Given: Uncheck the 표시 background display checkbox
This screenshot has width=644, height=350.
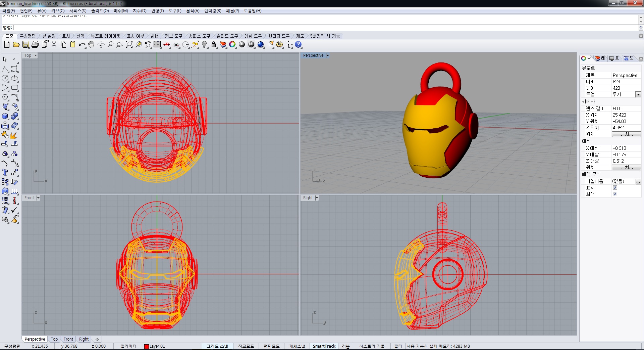Looking at the screenshot, I should coord(615,188).
